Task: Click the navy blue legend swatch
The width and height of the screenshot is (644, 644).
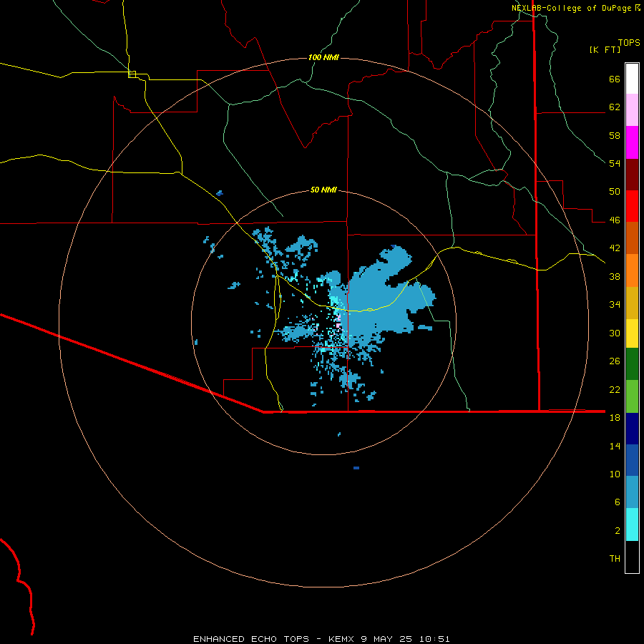Action: [x=632, y=429]
